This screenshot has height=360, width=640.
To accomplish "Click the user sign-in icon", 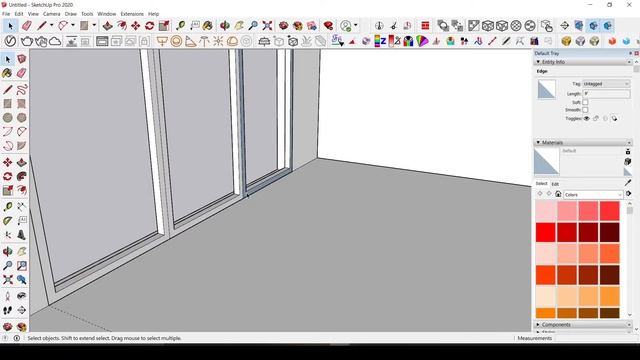I will pyautogui.click(x=346, y=26).
